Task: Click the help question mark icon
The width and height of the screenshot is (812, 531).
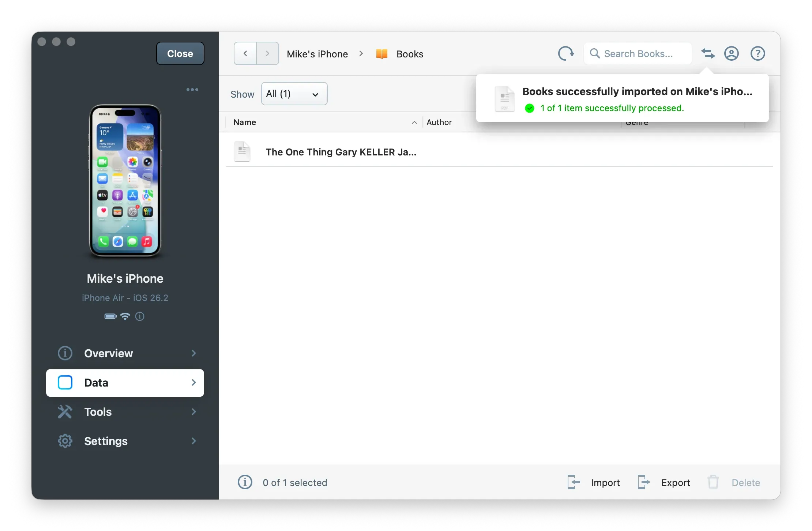Action: [758, 53]
